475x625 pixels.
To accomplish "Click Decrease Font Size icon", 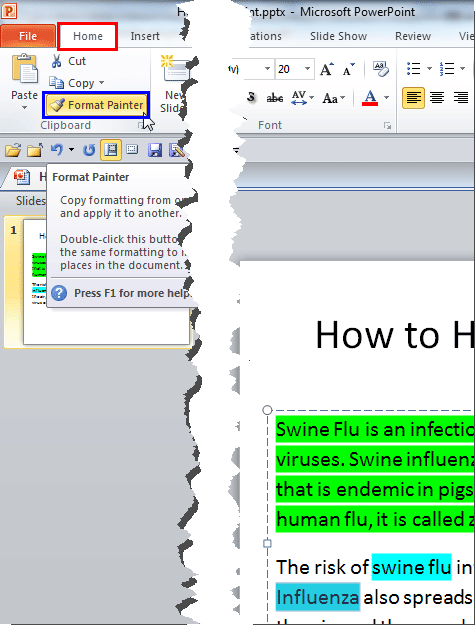I will pos(348,70).
